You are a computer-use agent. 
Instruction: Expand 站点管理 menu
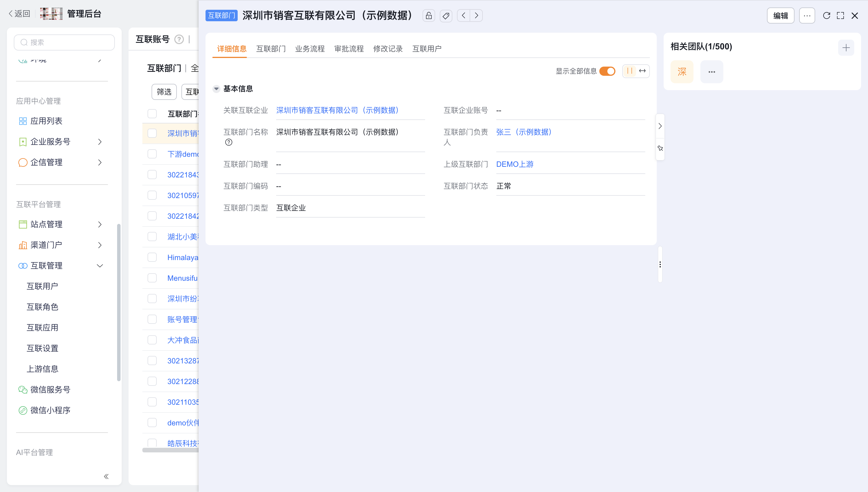point(100,224)
